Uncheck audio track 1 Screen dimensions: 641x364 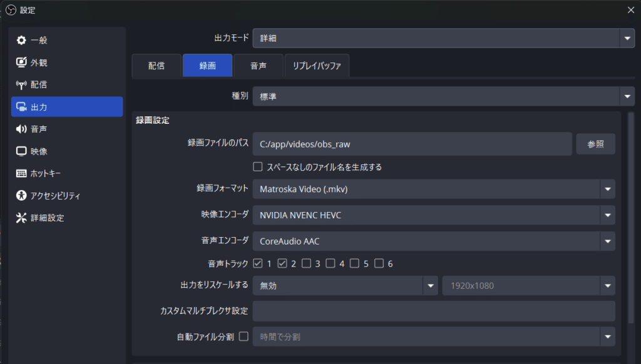click(x=257, y=263)
